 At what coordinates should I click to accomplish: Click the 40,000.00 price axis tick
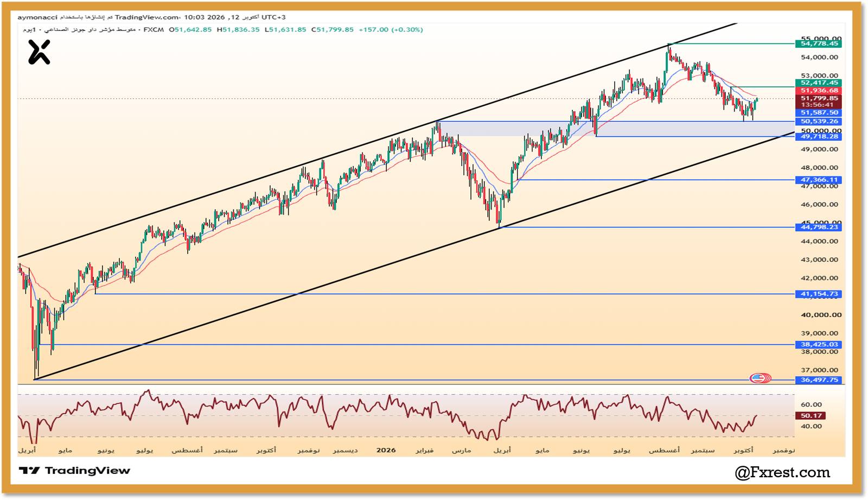(x=821, y=315)
